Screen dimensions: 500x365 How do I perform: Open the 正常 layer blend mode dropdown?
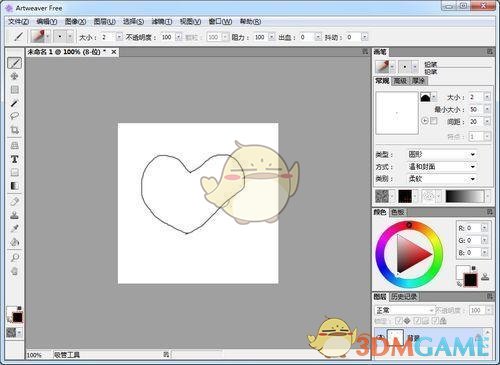coord(404,310)
